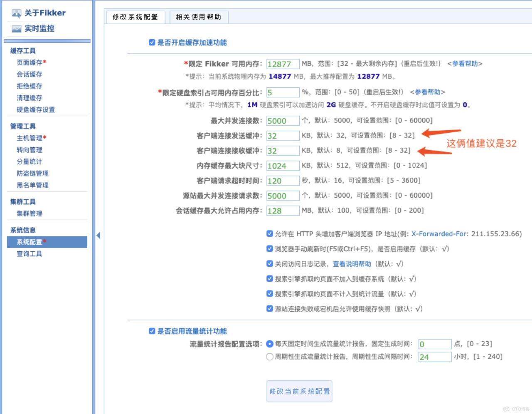Focus the 最大并发连接数 input field
Viewport: 532px width, 414px height.
tap(283, 121)
